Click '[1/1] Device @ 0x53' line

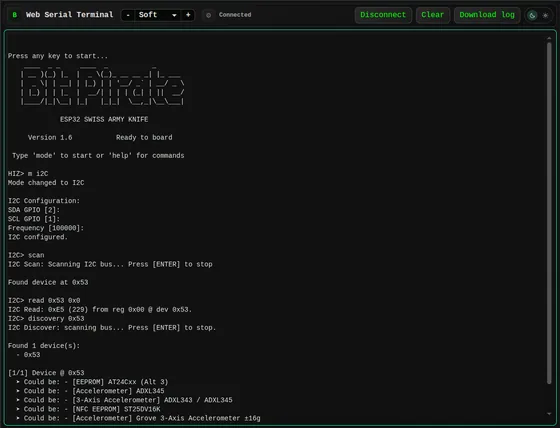46,373
